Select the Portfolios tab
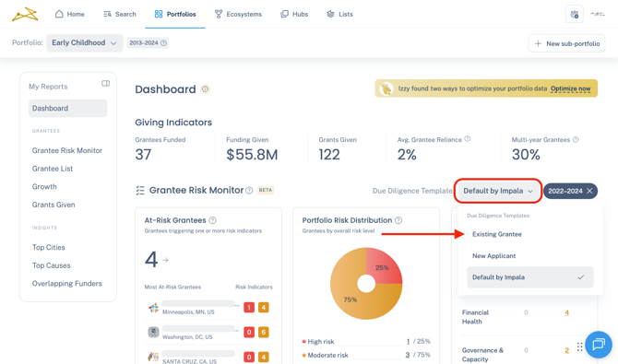The height and width of the screenshot is (364, 618). [x=175, y=14]
